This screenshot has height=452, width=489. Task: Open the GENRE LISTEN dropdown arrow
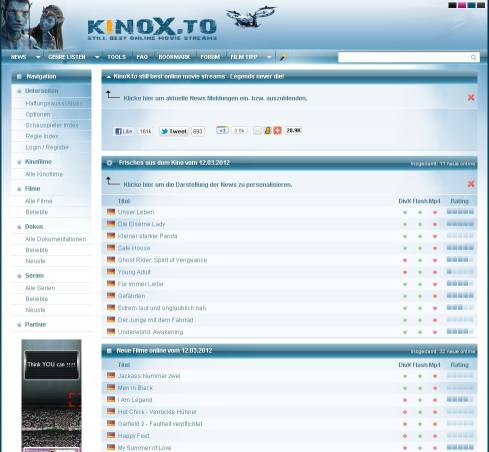click(97, 57)
